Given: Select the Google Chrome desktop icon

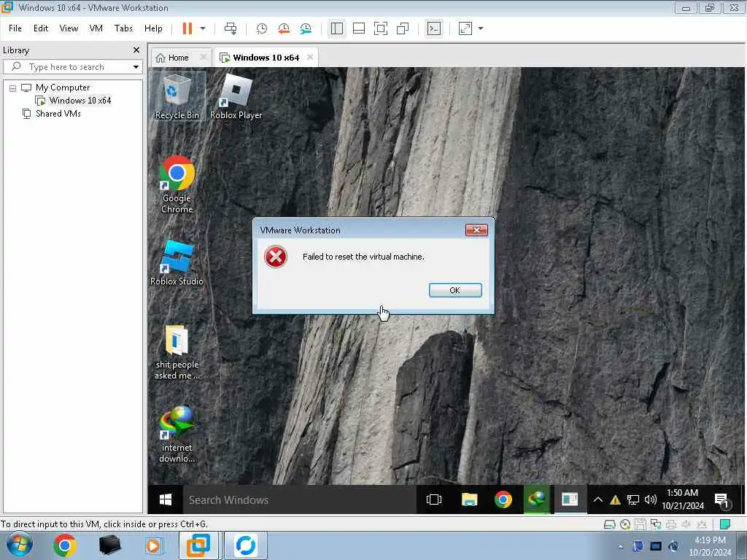Looking at the screenshot, I should point(177,184).
